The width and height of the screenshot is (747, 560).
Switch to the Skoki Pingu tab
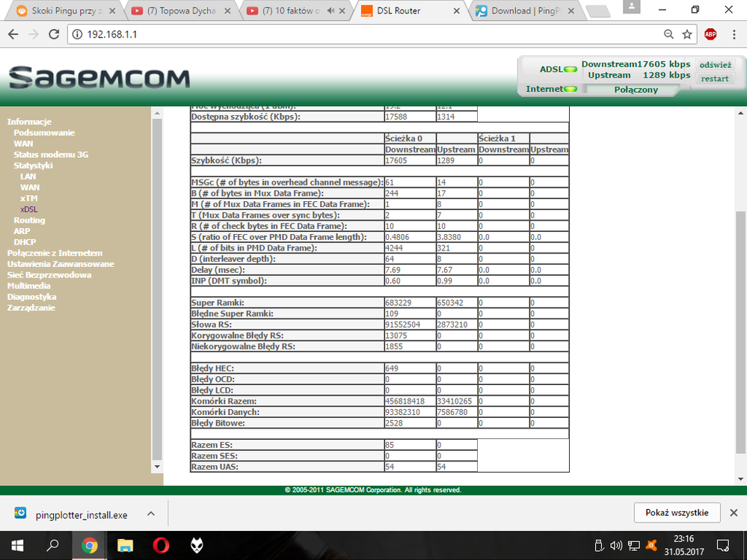coord(63,10)
